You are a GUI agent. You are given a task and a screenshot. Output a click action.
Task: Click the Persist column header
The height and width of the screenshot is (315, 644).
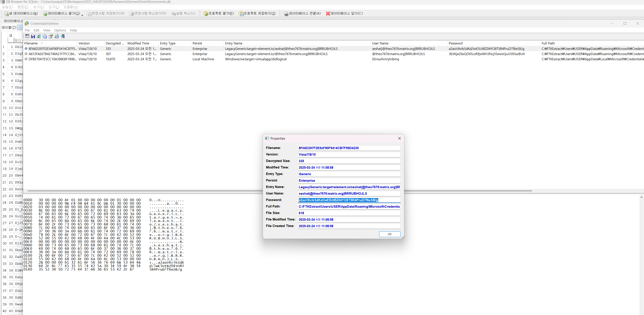click(207, 43)
